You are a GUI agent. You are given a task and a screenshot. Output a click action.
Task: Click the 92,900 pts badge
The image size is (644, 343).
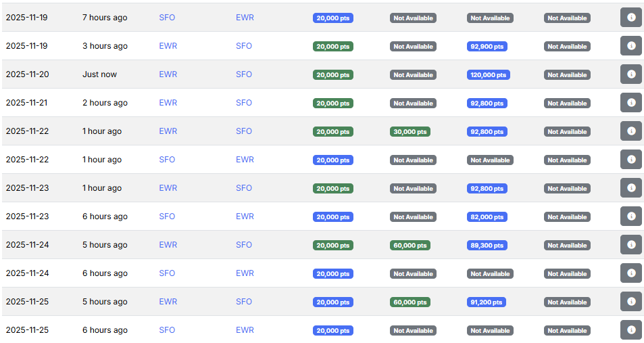point(487,47)
